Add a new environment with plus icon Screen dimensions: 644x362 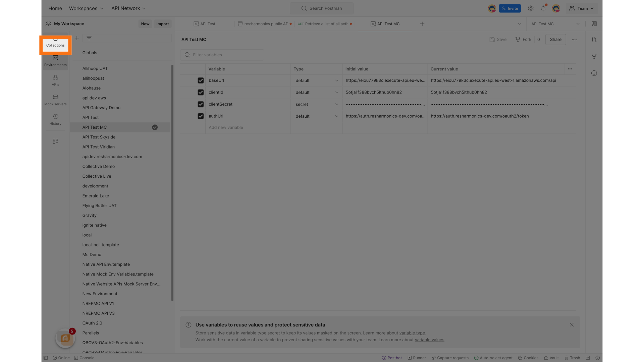pos(77,38)
